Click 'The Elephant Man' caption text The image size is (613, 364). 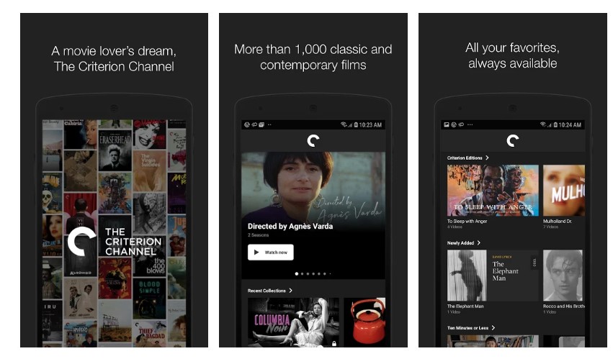[465, 306]
